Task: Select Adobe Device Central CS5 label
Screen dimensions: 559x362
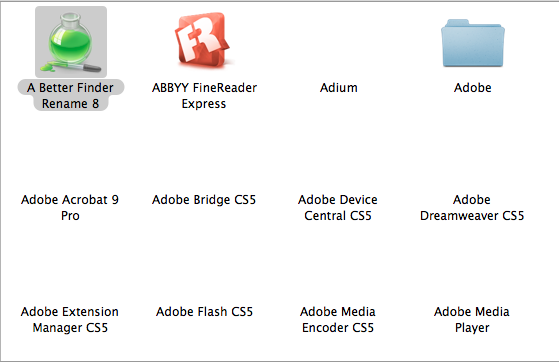Action: 338,207
